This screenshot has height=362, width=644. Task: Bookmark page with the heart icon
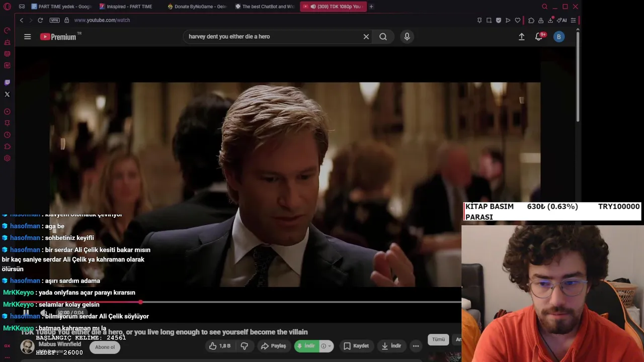pyautogui.click(x=518, y=20)
